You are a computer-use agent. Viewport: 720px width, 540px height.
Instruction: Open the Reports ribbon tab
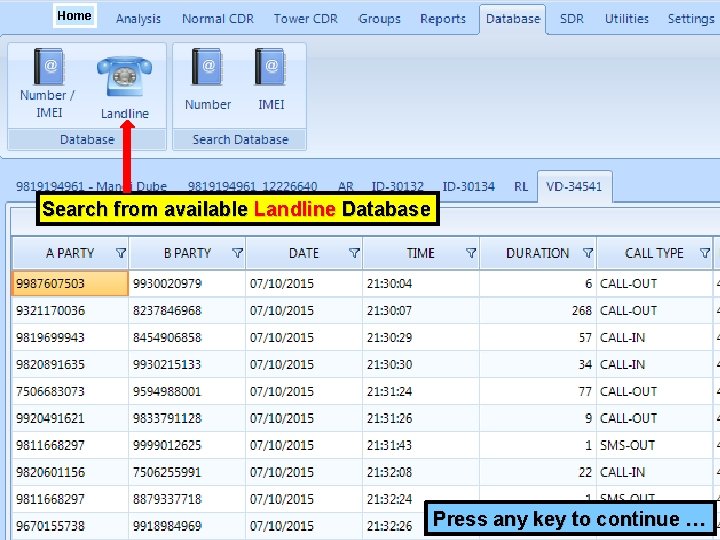(443, 19)
